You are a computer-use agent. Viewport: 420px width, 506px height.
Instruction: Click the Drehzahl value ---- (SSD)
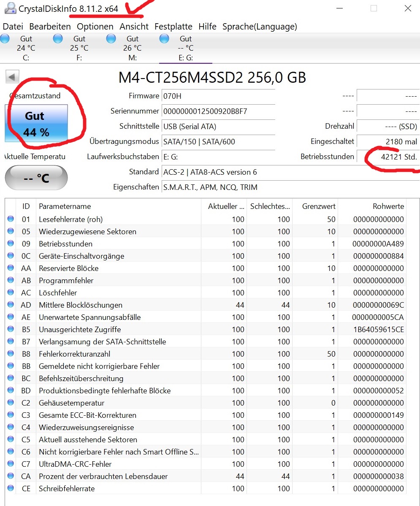[x=388, y=127]
